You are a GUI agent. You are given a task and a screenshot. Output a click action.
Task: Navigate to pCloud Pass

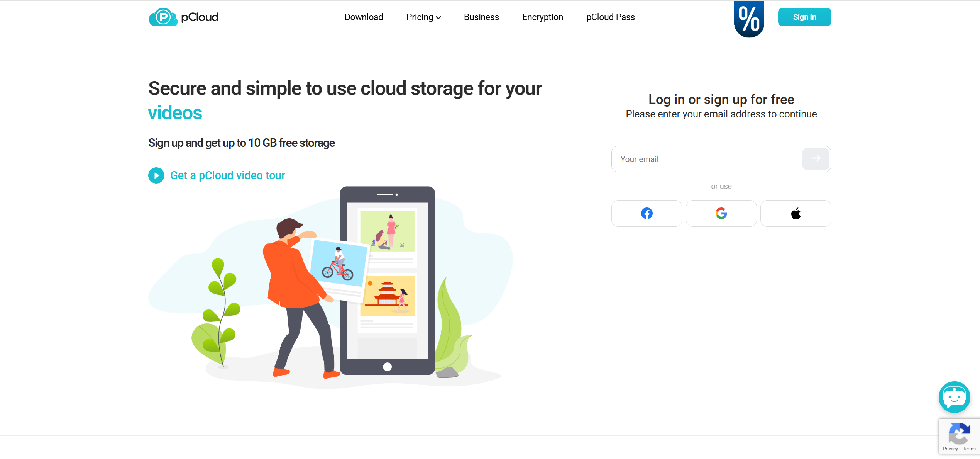tap(610, 17)
